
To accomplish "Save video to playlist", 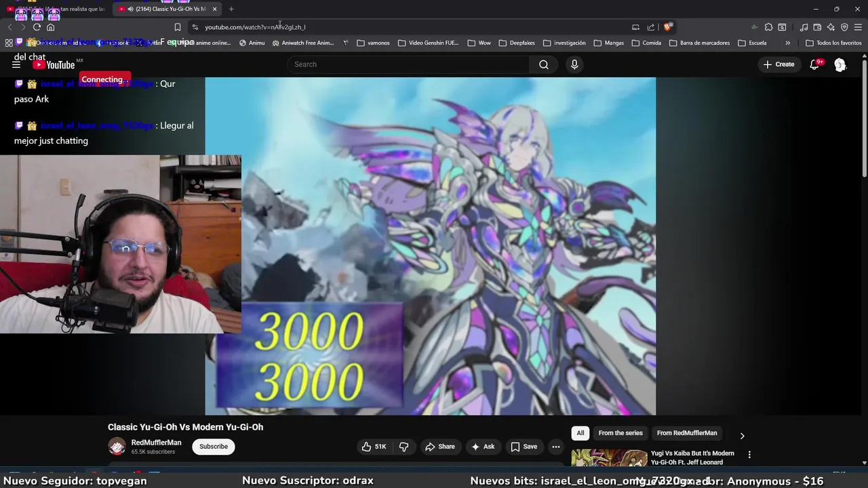I will tap(524, 447).
